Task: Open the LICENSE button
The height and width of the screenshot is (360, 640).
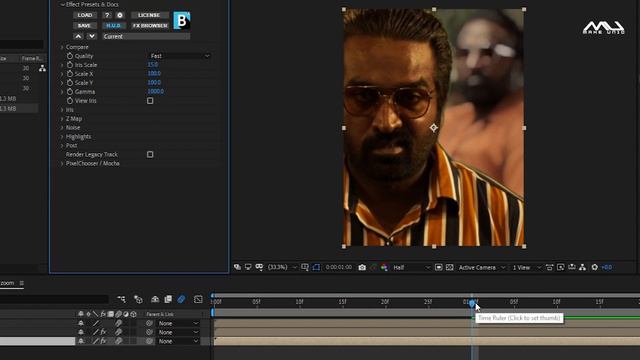Action: pos(149,15)
